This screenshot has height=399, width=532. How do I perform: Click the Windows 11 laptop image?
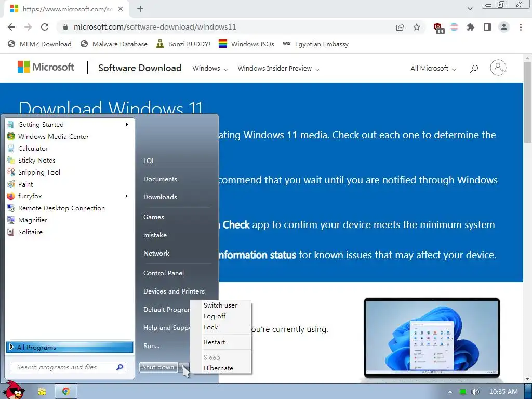point(432,338)
